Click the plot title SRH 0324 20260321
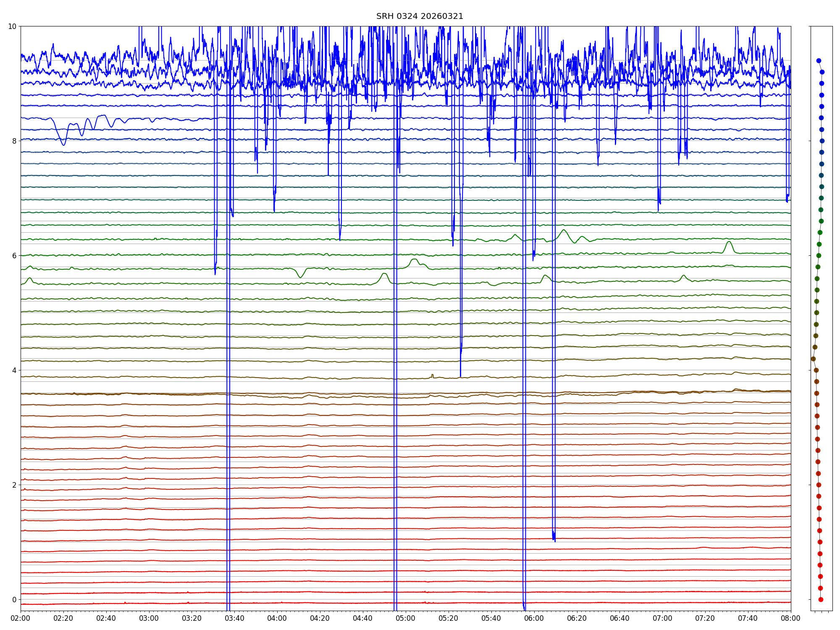The height and width of the screenshot is (630, 840). [x=420, y=16]
